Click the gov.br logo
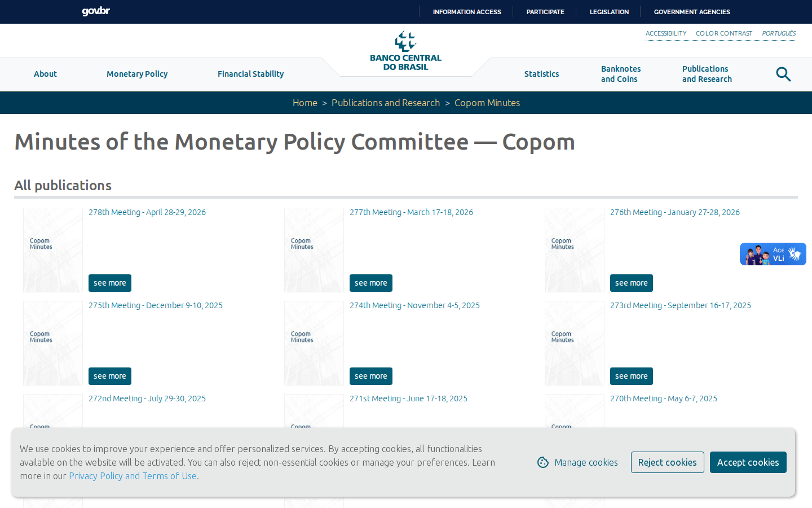This screenshot has height=508, width=812. click(96, 11)
